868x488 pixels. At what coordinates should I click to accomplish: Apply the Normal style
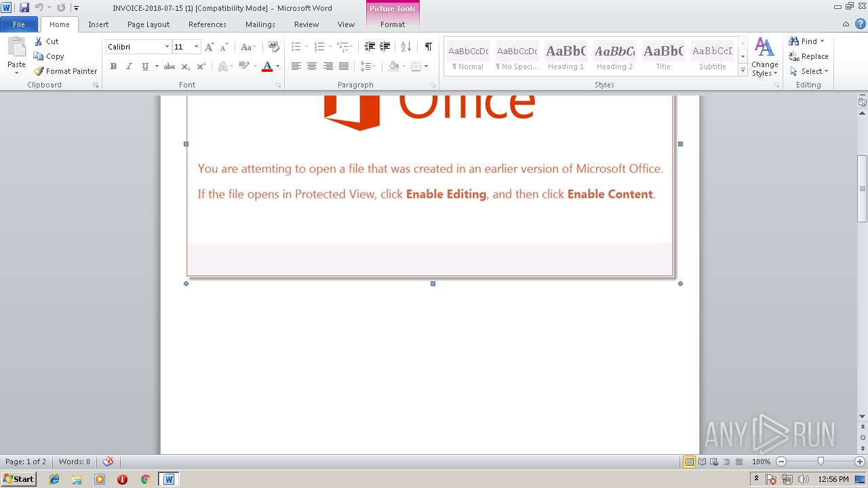(x=468, y=56)
